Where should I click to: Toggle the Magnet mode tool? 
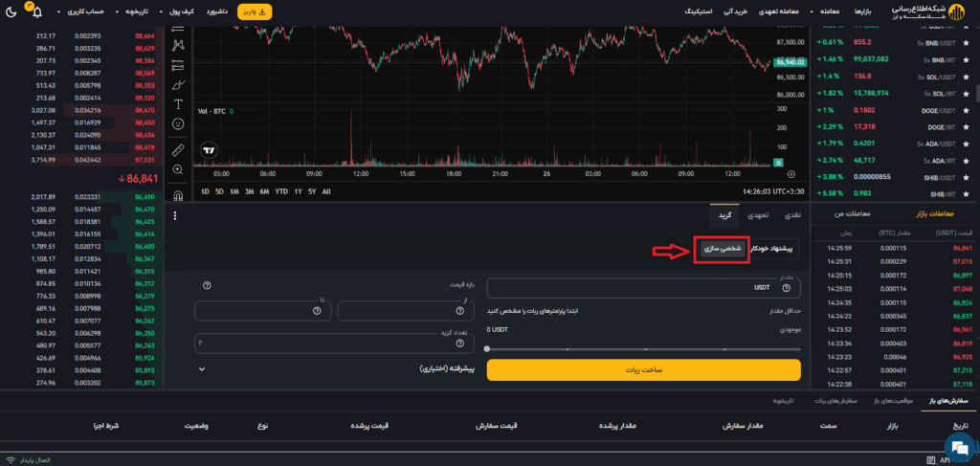[178, 195]
